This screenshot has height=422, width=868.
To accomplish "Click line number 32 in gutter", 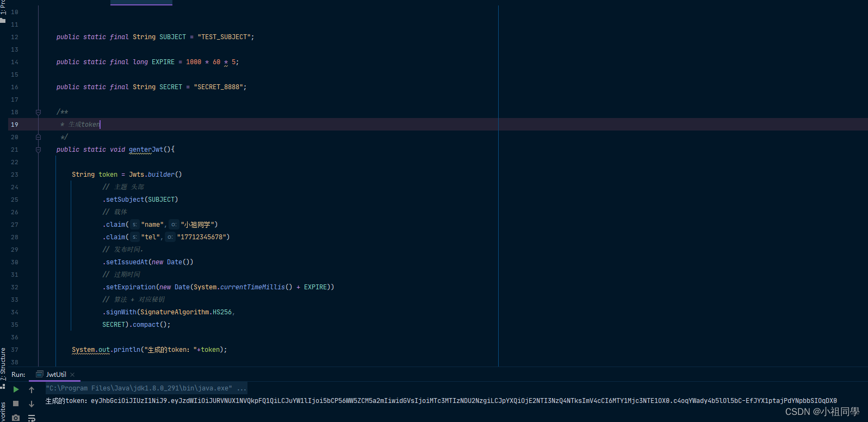I will coord(15,287).
